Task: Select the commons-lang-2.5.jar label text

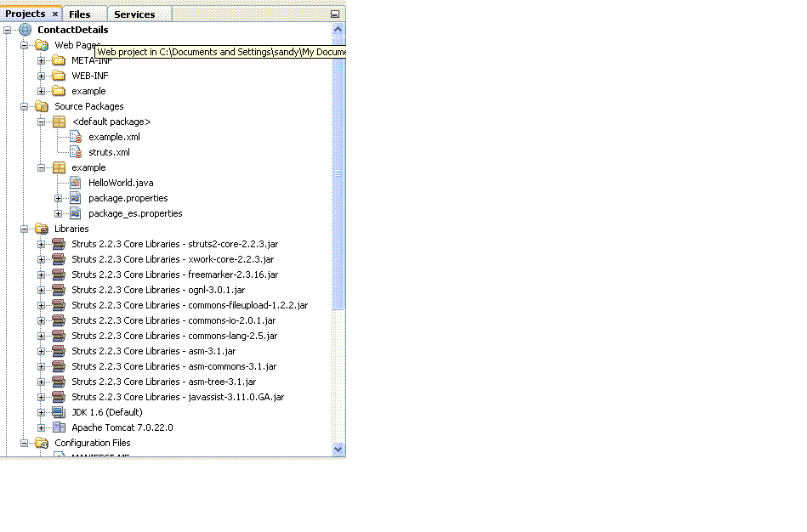Action: [x=174, y=336]
